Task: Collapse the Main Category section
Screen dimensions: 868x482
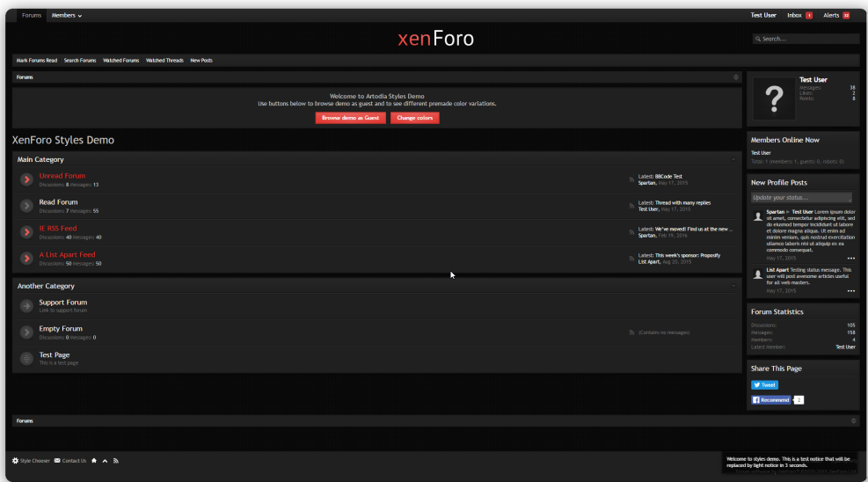Action: point(733,160)
